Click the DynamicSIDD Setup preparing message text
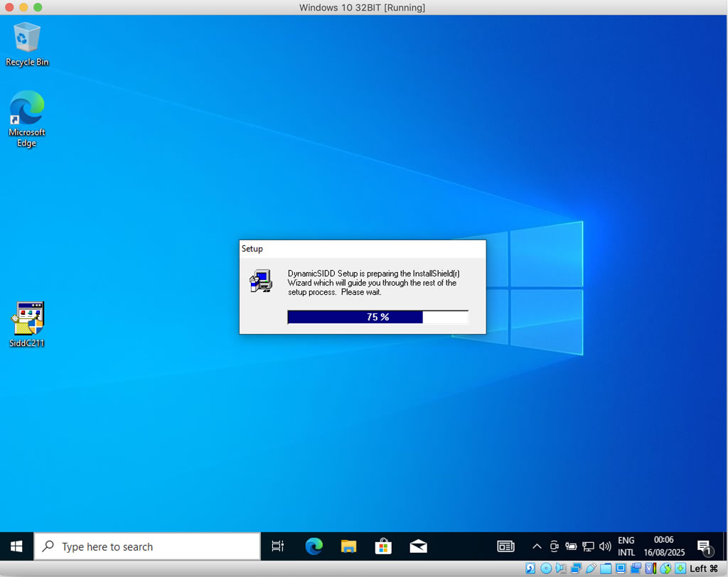This screenshot has height=577, width=728. pyautogui.click(x=373, y=283)
